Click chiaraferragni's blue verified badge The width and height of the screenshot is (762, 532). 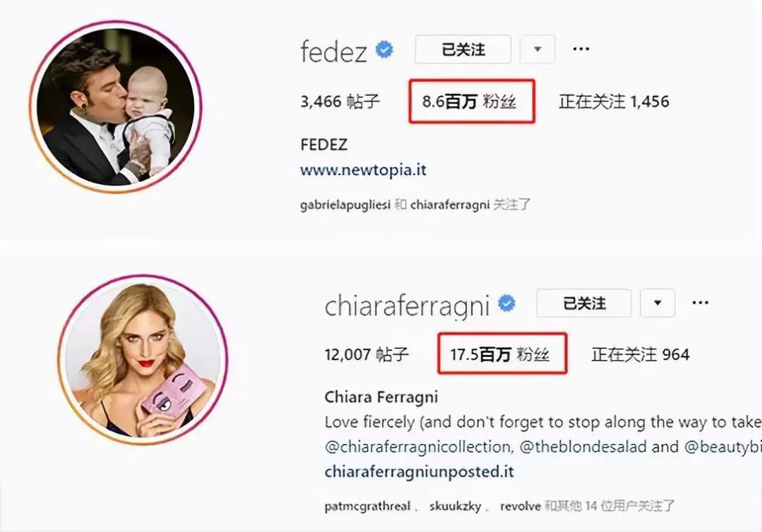click(507, 303)
